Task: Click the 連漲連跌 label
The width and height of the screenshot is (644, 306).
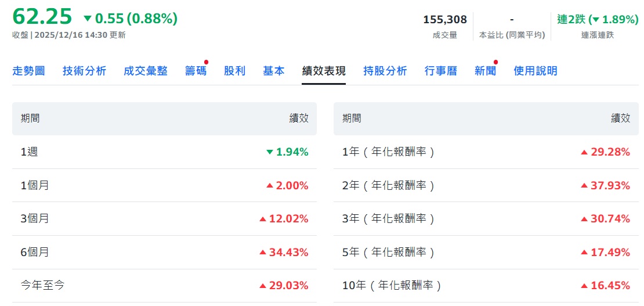Action: 598,35
